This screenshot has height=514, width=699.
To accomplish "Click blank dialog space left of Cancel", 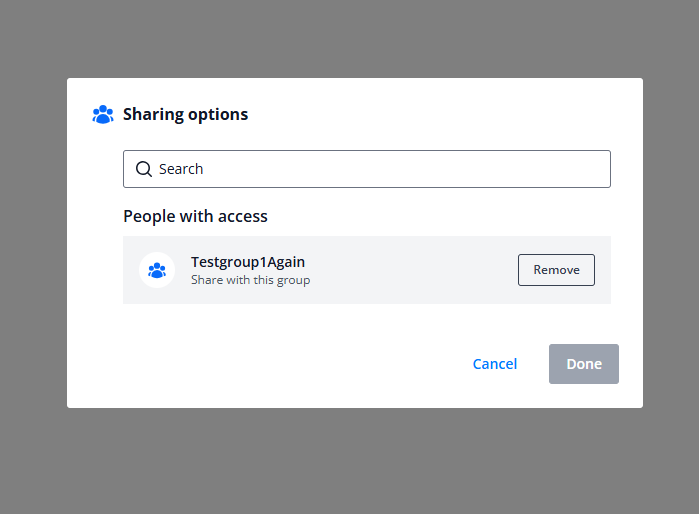I will 267,364.
